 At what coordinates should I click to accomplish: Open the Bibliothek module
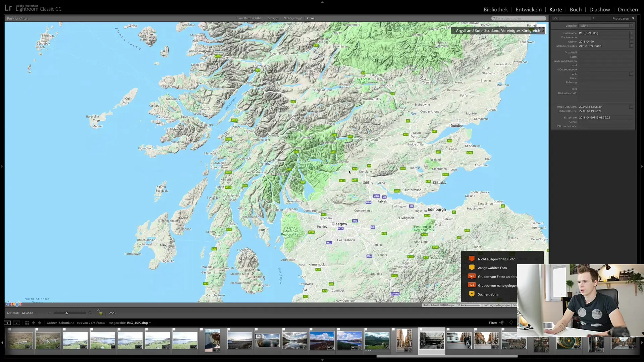(495, 9)
